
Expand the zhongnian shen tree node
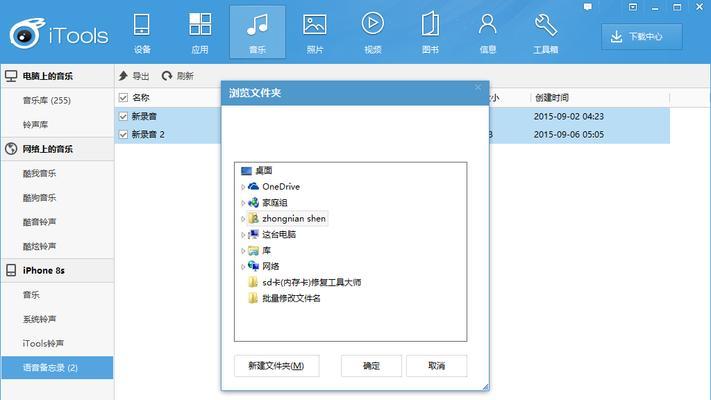pyautogui.click(x=243, y=219)
